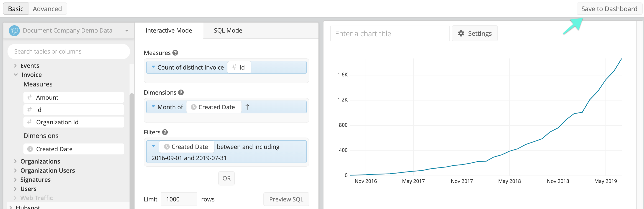This screenshot has width=644, height=209.
Task: Click the clock icon in the Created Date filter
Action: click(x=167, y=147)
